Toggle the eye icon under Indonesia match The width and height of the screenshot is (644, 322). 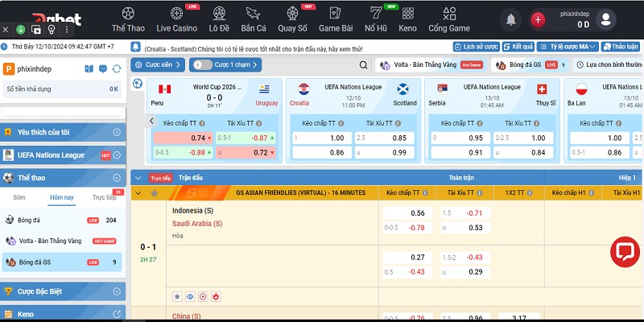tap(190, 297)
